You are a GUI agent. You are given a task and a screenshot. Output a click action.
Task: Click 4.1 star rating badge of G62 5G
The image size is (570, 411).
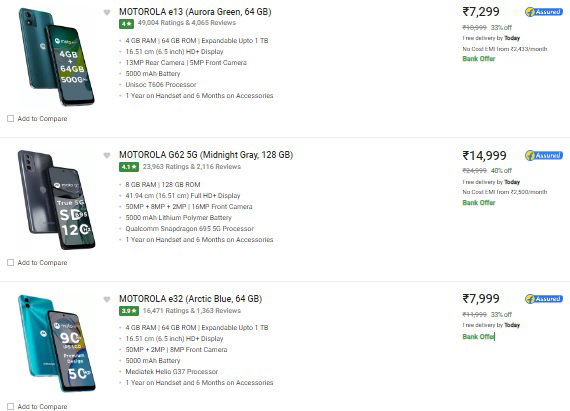129,167
